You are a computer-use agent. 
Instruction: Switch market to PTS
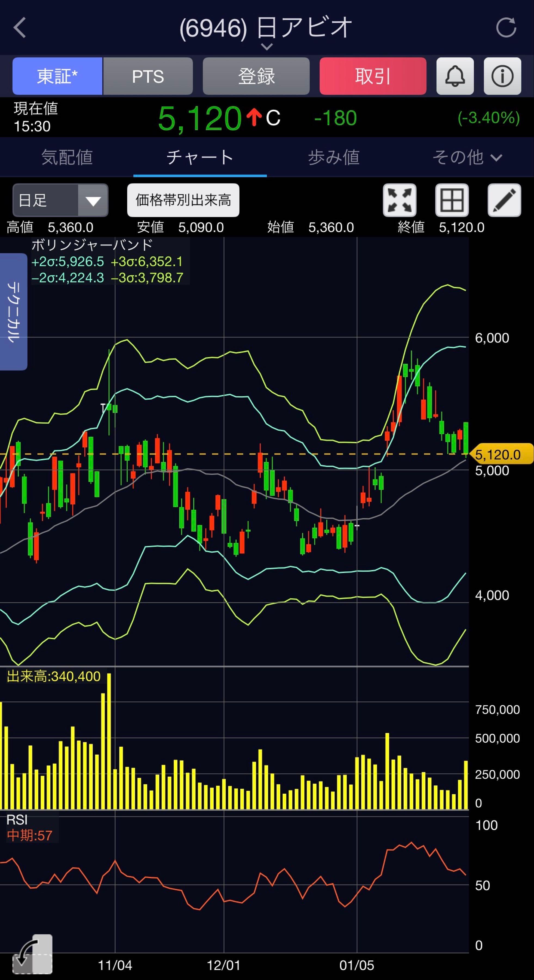148,76
